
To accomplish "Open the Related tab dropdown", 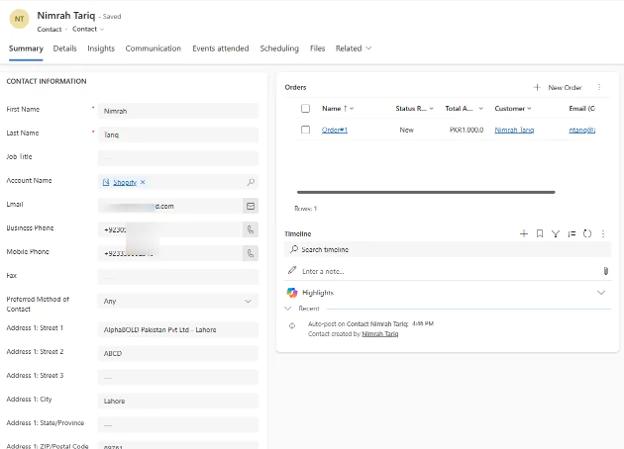I will [353, 48].
